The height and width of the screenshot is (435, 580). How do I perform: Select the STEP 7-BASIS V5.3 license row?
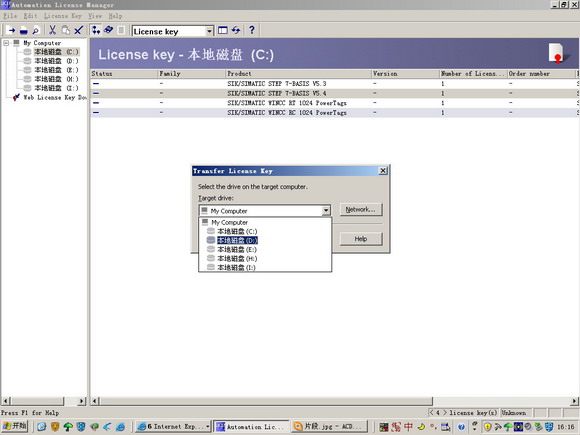tap(334, 84)
